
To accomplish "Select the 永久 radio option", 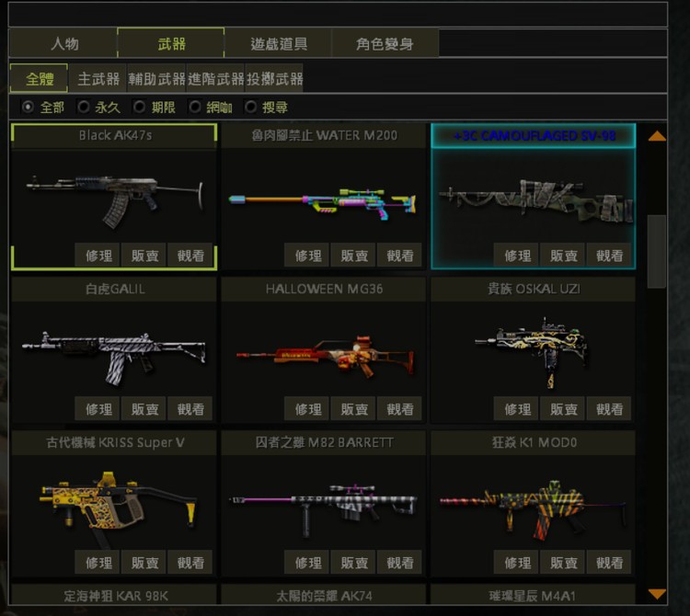I will tap(84, 107).
